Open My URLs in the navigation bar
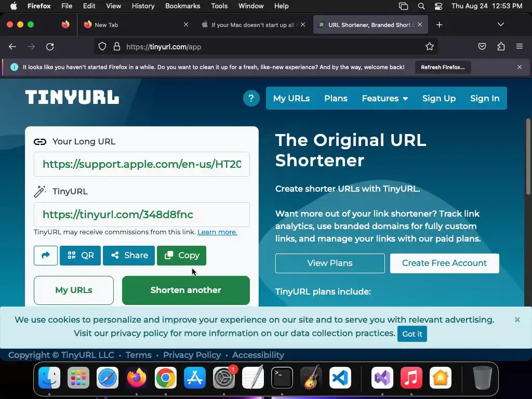The image size is (532, 399). (x=291, y=98)
